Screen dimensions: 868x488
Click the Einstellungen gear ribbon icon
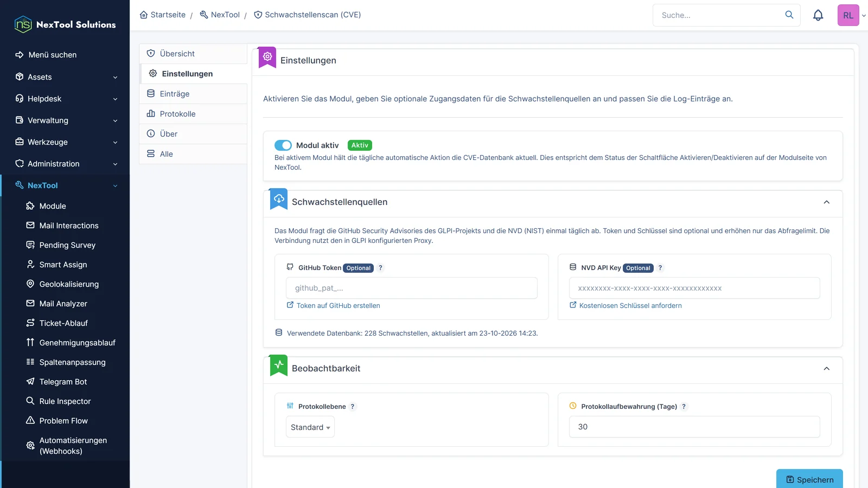click(267, 56)
